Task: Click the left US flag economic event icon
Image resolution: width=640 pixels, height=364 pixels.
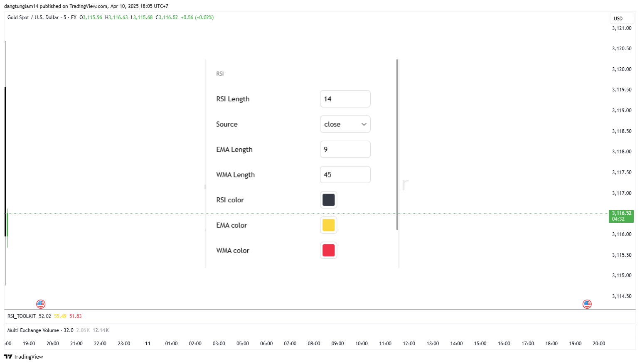Action: click(41, 304)
